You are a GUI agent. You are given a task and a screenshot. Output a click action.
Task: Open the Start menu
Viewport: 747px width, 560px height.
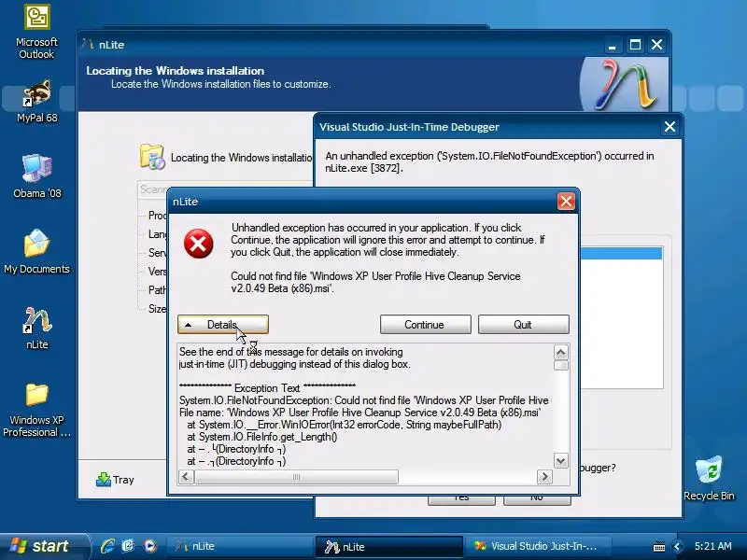pyautogui.click(x=45, y=546)
